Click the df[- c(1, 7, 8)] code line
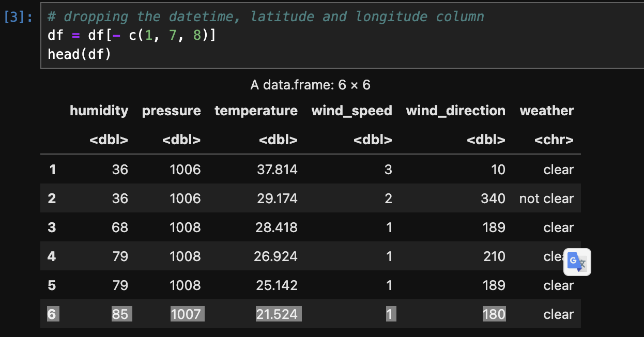 [132, 35]
